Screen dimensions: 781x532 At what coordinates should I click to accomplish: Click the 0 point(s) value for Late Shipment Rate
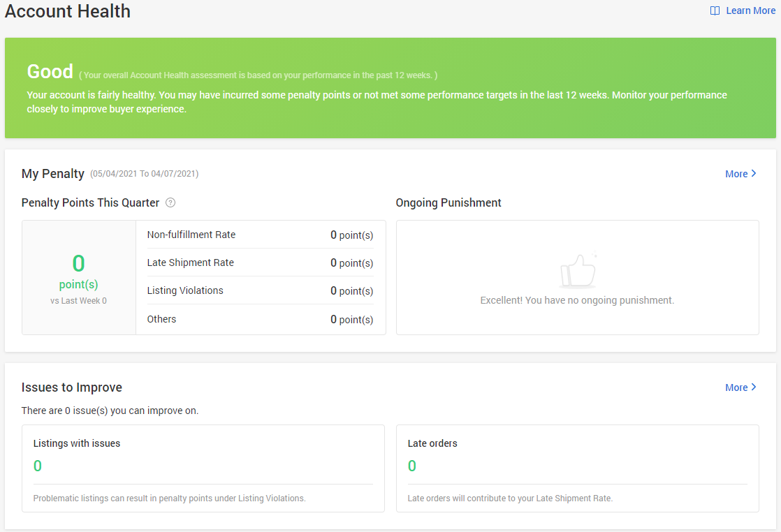[x=351, y=263]
